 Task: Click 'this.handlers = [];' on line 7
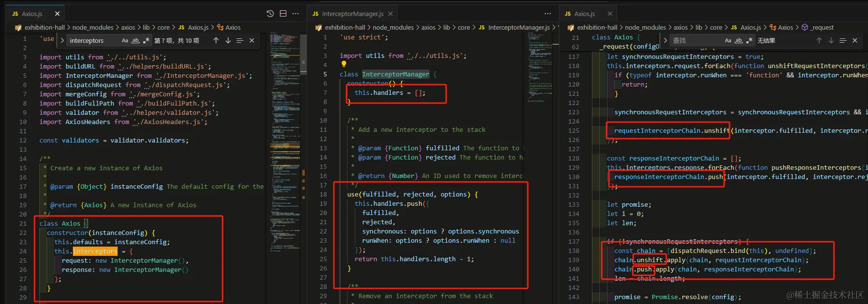pyautogui.click(x=390, y=92)
